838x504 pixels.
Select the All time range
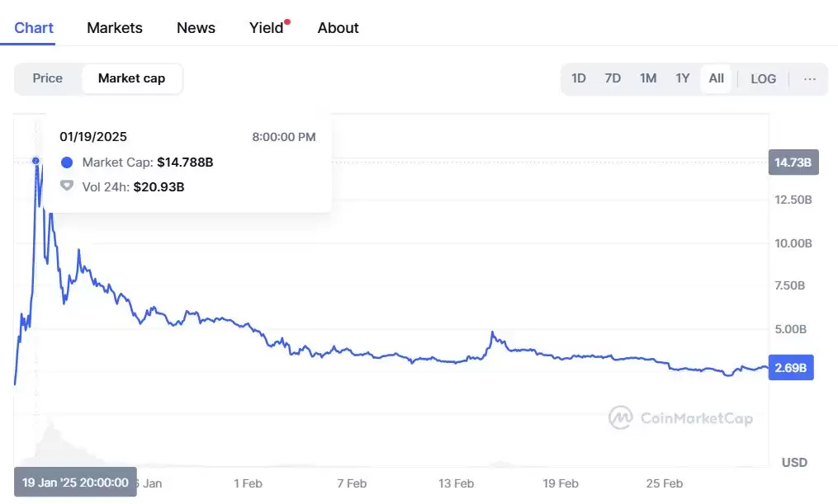coord(716,78)
